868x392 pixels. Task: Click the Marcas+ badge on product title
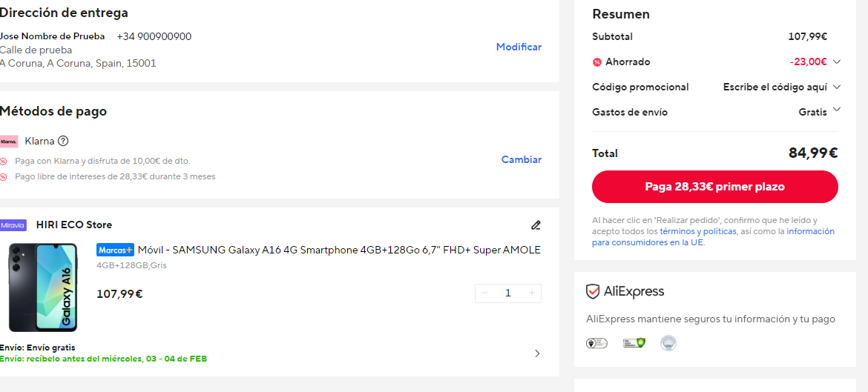coord(115,250)
